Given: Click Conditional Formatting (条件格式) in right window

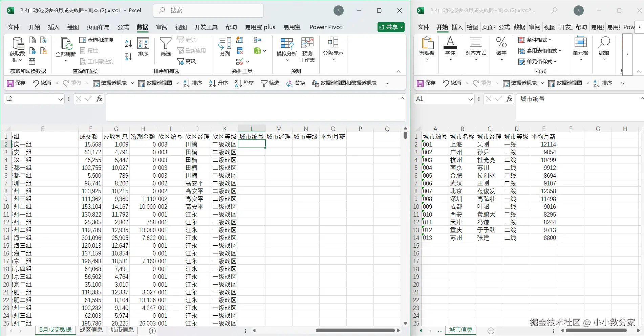Looking at the screenshot, I should coord(535,40).
